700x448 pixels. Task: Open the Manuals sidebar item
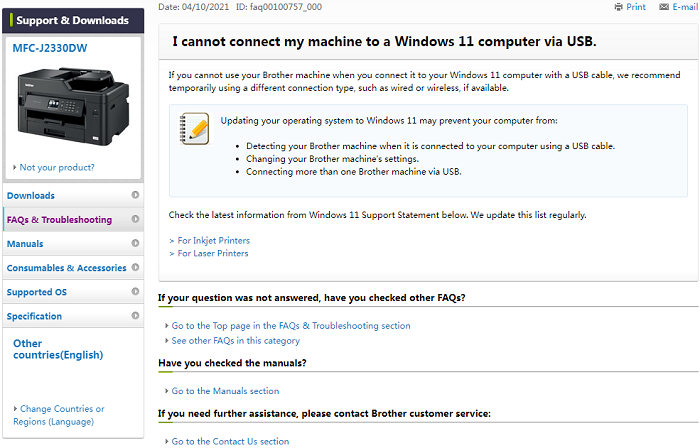(x=25, y=244)
